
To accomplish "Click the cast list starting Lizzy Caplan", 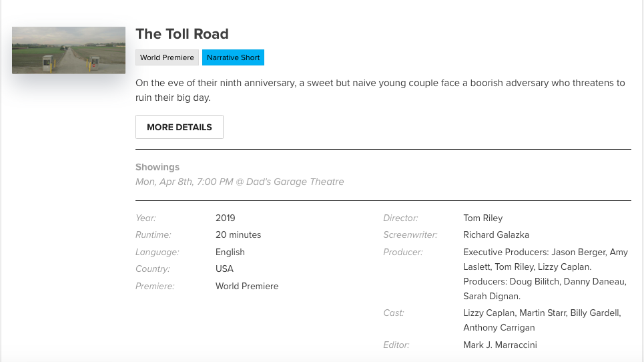I will point(542,320).
